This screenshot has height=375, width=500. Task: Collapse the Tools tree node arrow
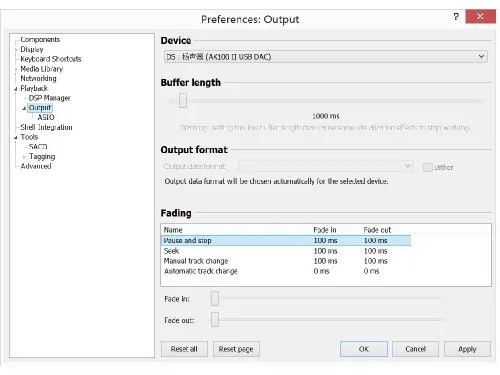[16, 138]
